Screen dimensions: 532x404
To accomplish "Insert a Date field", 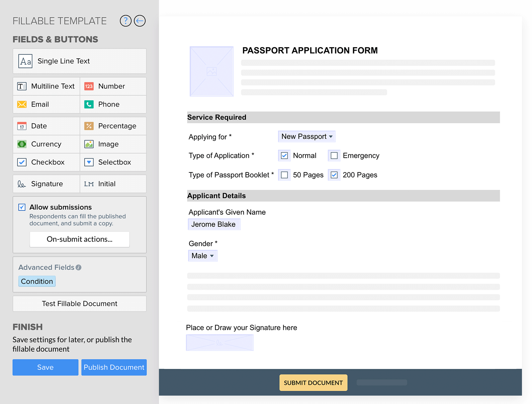I will click(x=46, y=126).
